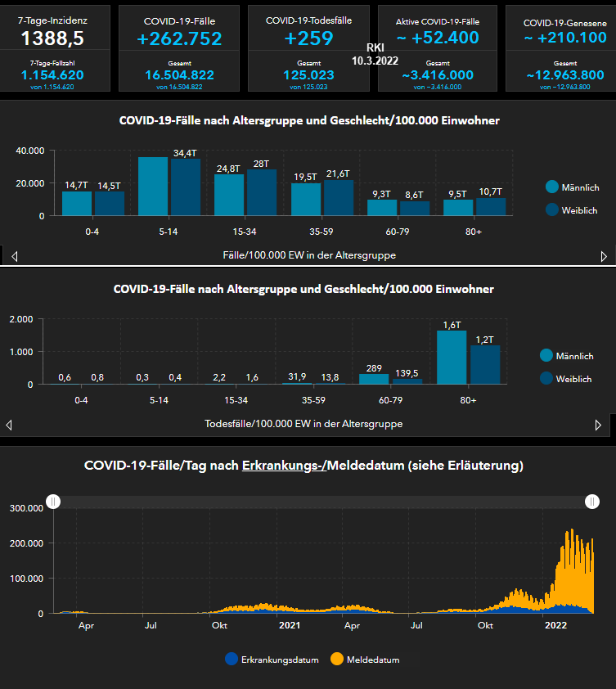This screenshot has height=689, width=616.
Task: Toggle Weiblich legend in the deaths chart
Action: coord(567,379)
